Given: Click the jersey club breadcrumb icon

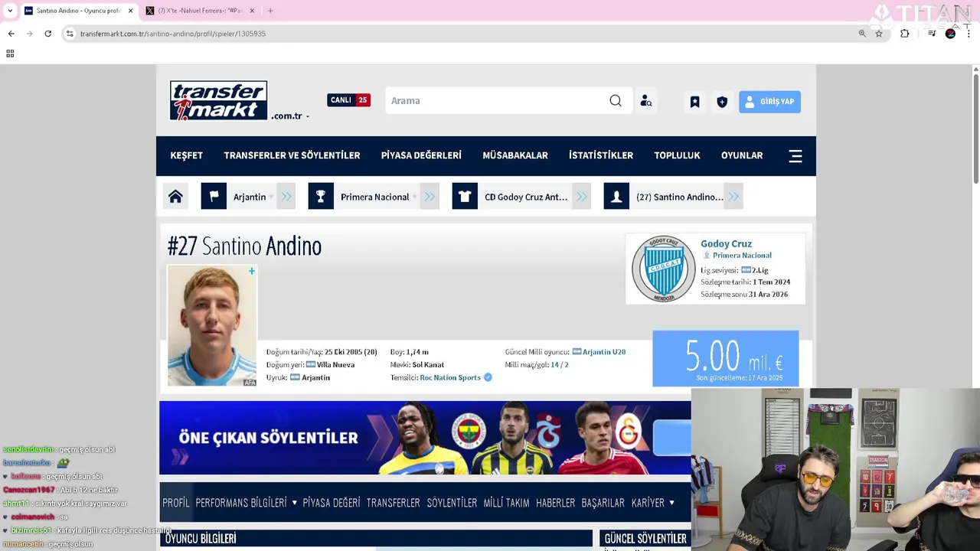Looking at the screenshot, I should (x=465, y=197).
